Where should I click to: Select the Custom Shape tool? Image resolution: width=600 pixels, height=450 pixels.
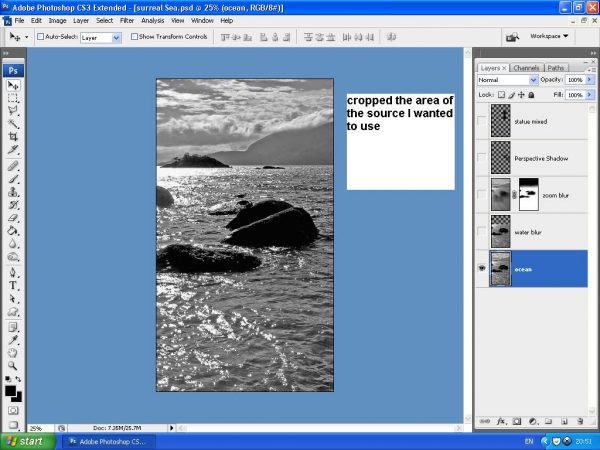click(13, 311)
